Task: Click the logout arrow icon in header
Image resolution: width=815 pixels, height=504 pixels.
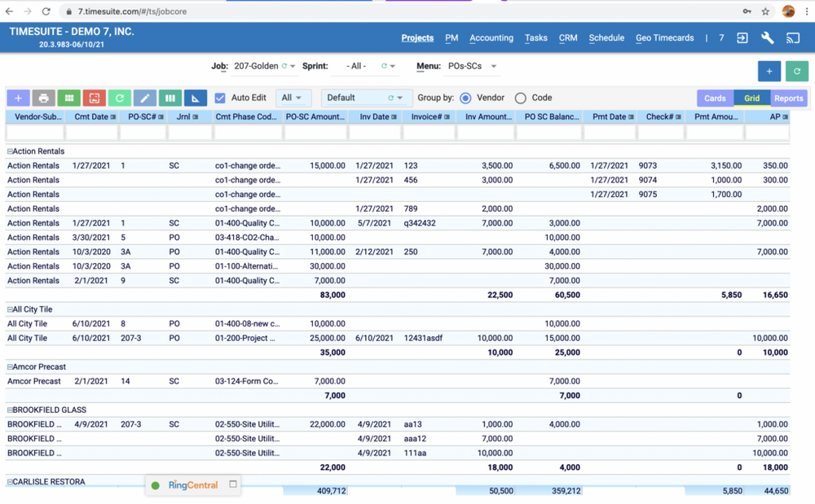Action: coord(742,37)
